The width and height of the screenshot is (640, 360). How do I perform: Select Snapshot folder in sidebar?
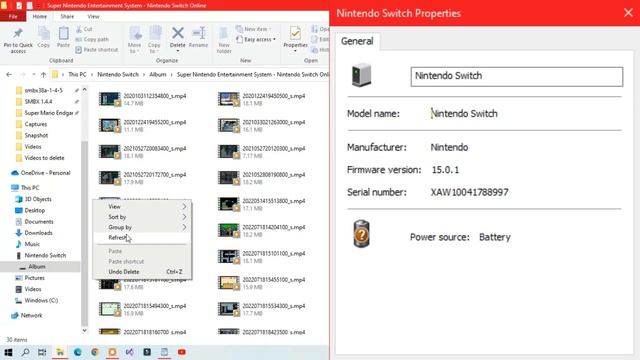36,136
